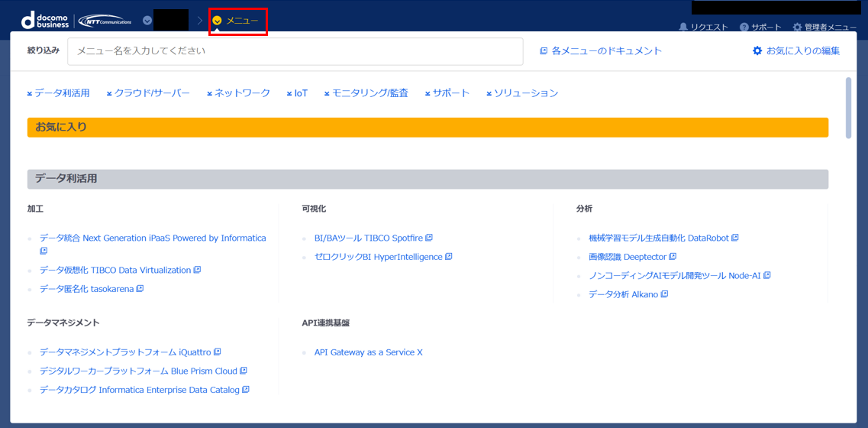This screenshot has width=868, height=428.
Task: Click the お気に入りの編集 gear icon
Action: click(757, 51)
